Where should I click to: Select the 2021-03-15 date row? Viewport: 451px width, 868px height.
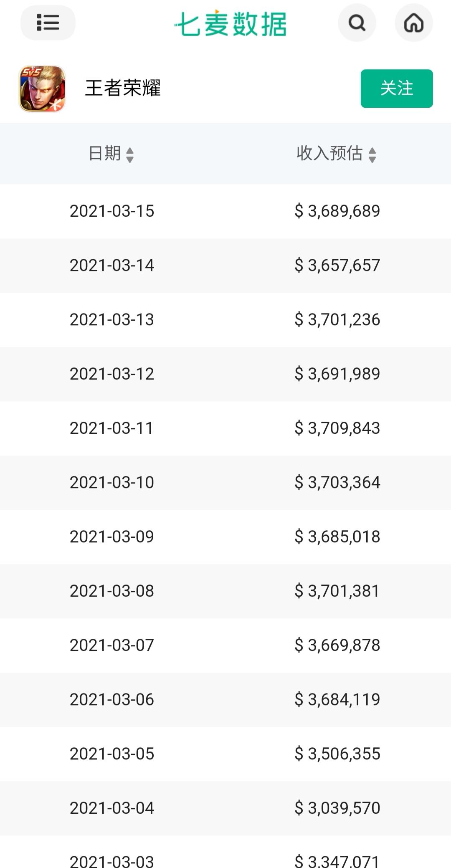pyautogui.click(x=112, y=211)
